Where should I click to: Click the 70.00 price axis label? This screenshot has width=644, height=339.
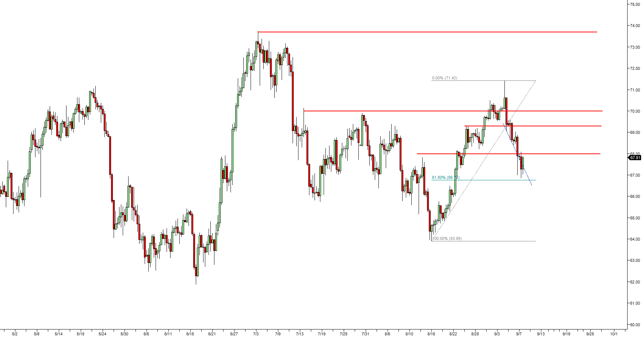click(635, 111)
